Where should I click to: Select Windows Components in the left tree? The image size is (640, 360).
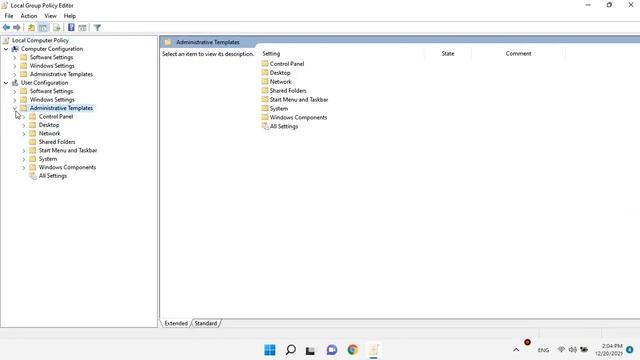[67, 167]
